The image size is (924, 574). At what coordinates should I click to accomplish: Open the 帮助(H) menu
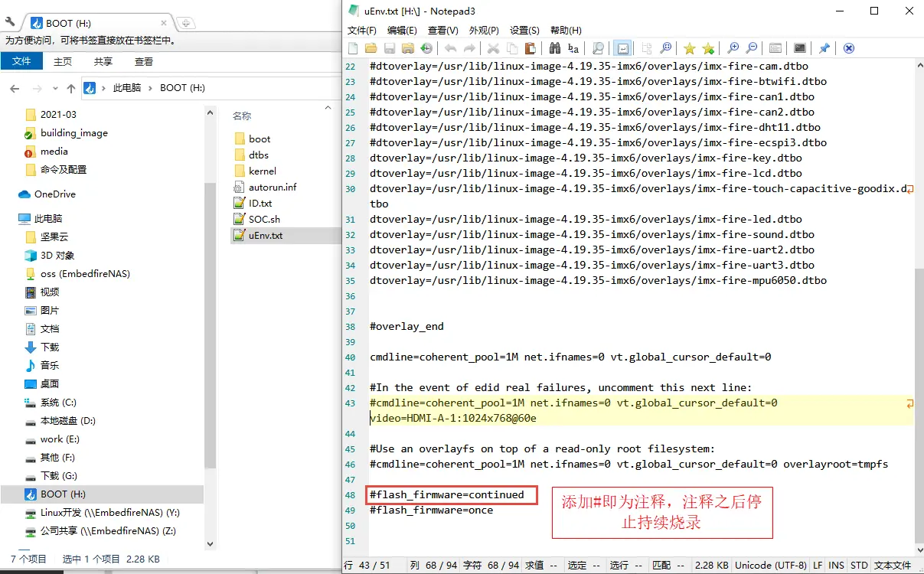tap(566, 31)
